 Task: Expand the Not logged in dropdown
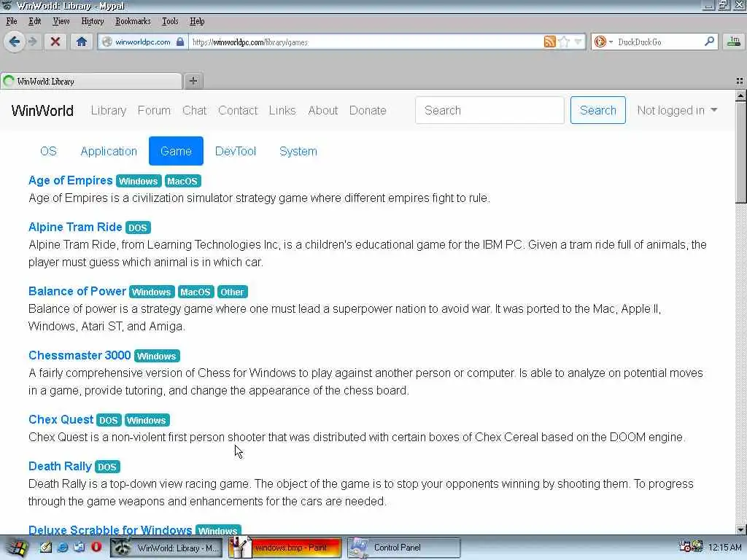point(677,111)
